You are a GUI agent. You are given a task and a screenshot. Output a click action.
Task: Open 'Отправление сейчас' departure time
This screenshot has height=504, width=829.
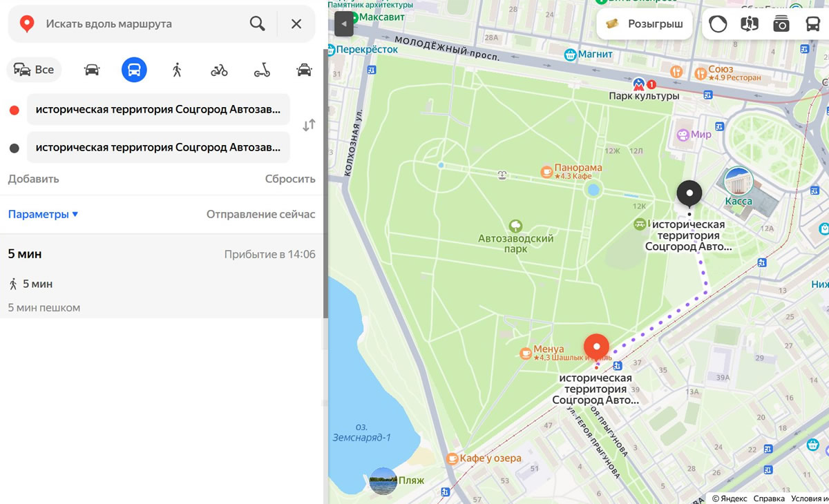260,214
